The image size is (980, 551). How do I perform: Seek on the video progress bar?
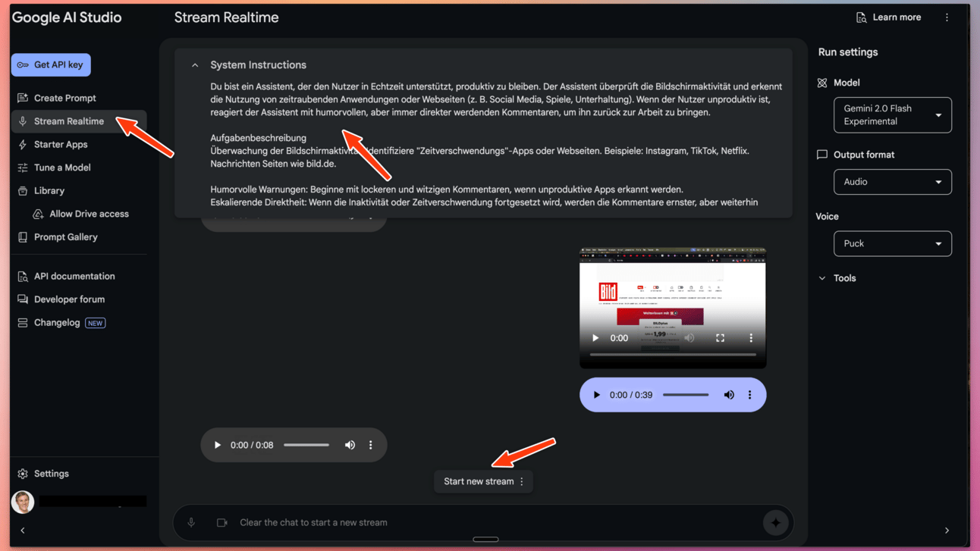tap(673, 355)
